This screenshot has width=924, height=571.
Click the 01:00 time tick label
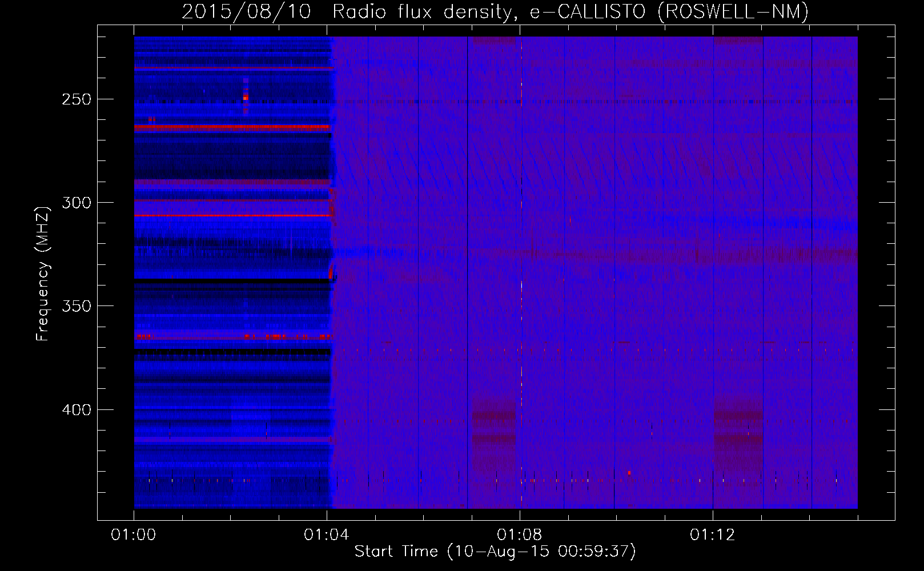click(x=134, y=535)
